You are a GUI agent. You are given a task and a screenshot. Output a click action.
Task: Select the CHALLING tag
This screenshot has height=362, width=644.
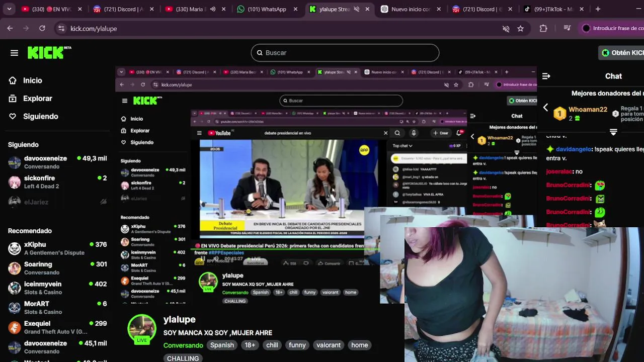pos(183,358)
